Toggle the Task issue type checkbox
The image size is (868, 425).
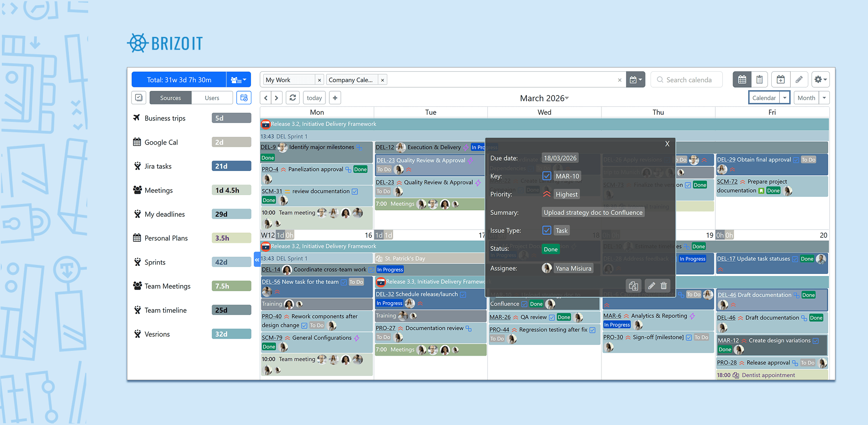547,230
